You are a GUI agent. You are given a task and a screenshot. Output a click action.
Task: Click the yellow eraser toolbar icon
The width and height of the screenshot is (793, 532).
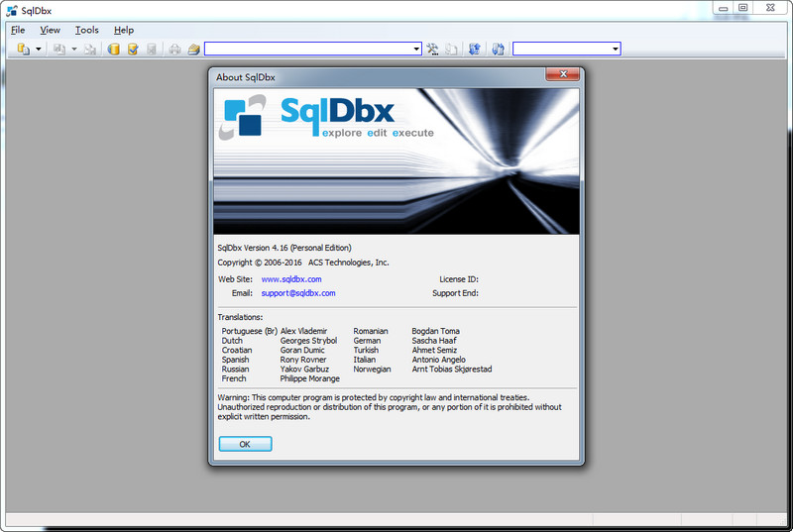click(193, 49)
